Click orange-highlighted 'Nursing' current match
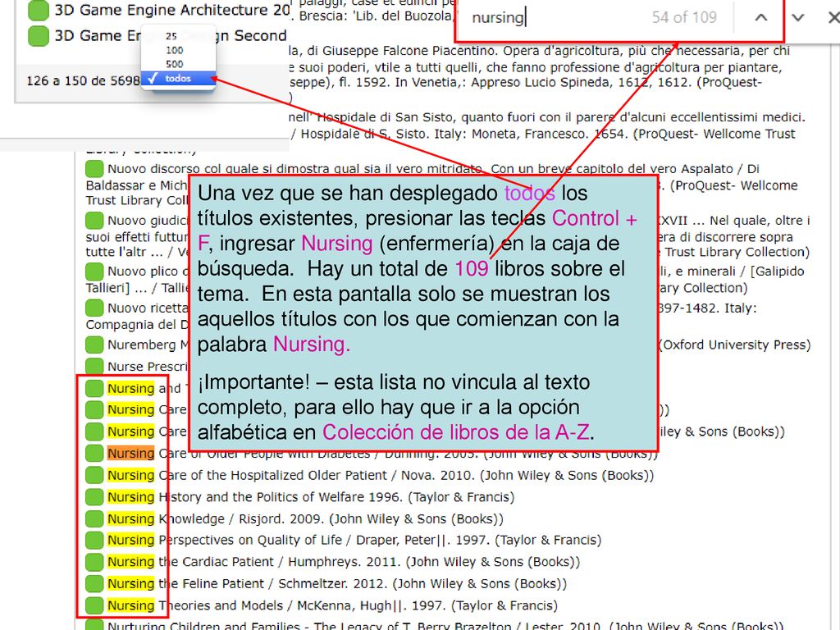Image resolution: width=840 pixels, height=630 pixels. tap(130, 453)
